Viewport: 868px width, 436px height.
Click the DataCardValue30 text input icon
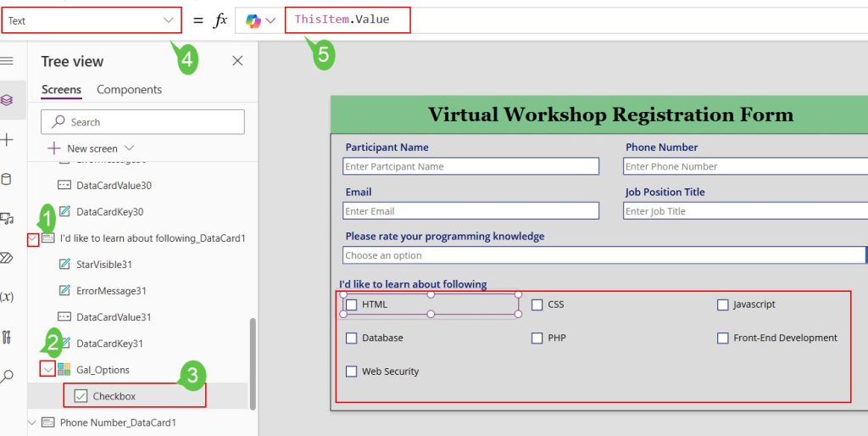64,185
